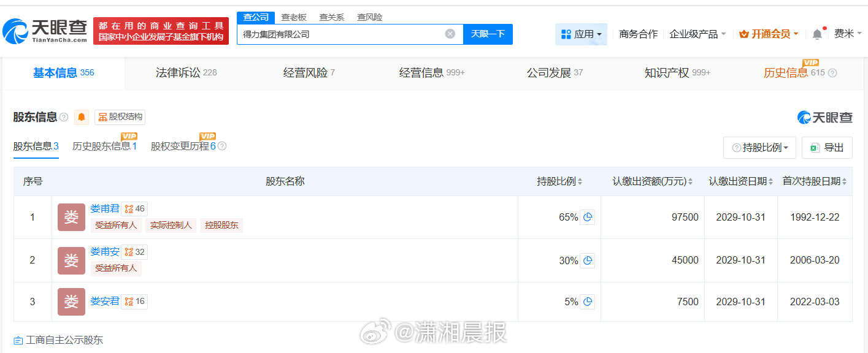Click the orange alert bell beside 股东信息
Screen dimensions: 868x353
click(x=82, y=117)
